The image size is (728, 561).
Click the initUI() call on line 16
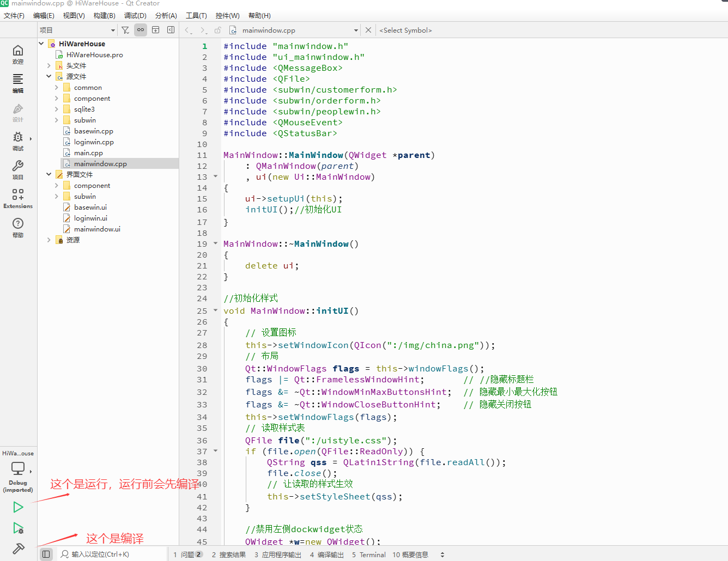(x=269, y=210)
